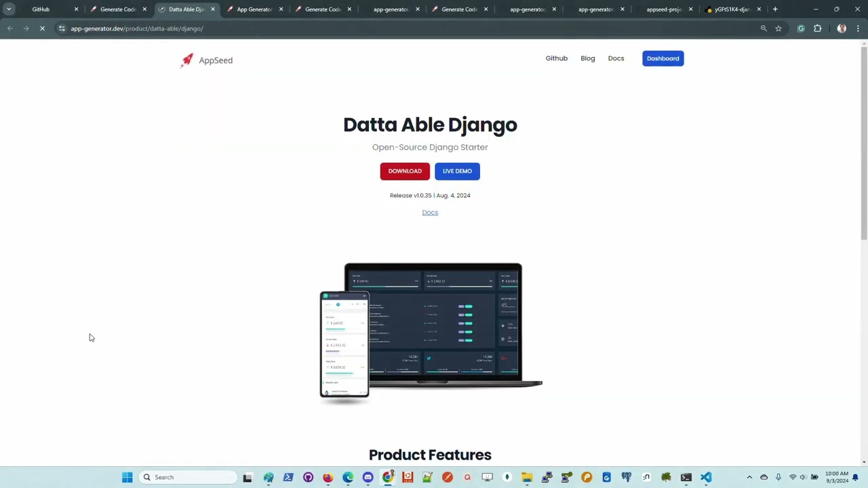Image resolution: width=868 pixels, height=488 pixels.
Task: Open the pgAdmin elephant icon in the taskbar
Action: (x=627, y=477)
